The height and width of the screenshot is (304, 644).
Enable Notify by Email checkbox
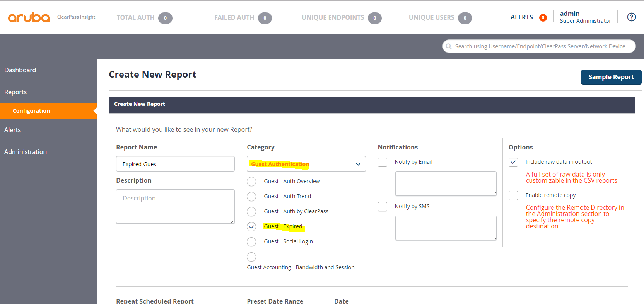coord(383,162)
